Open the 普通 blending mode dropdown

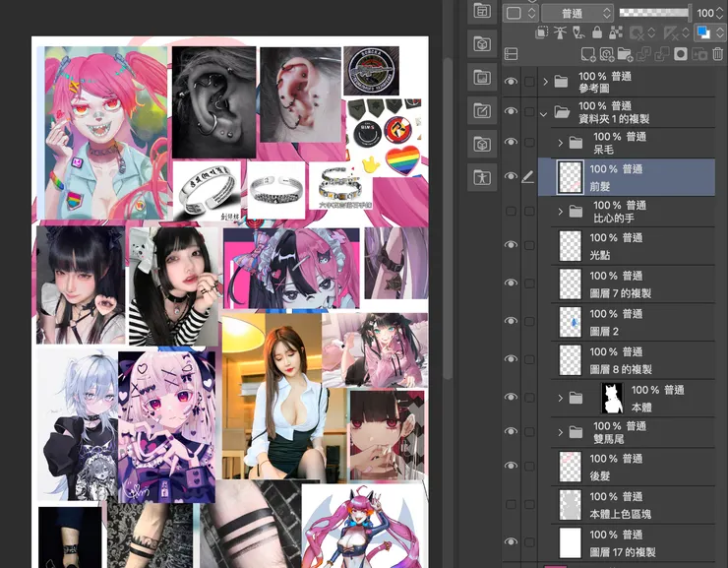(578, 13)
